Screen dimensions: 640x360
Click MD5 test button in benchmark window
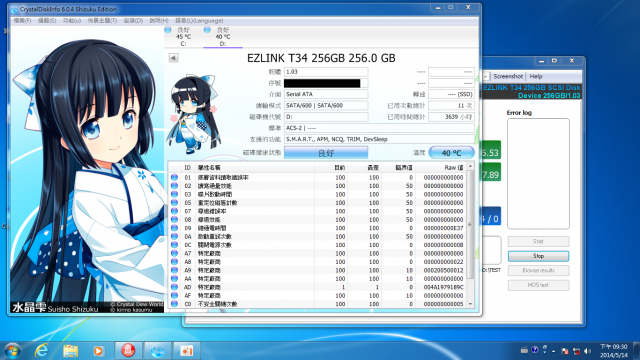click(538, 285)
